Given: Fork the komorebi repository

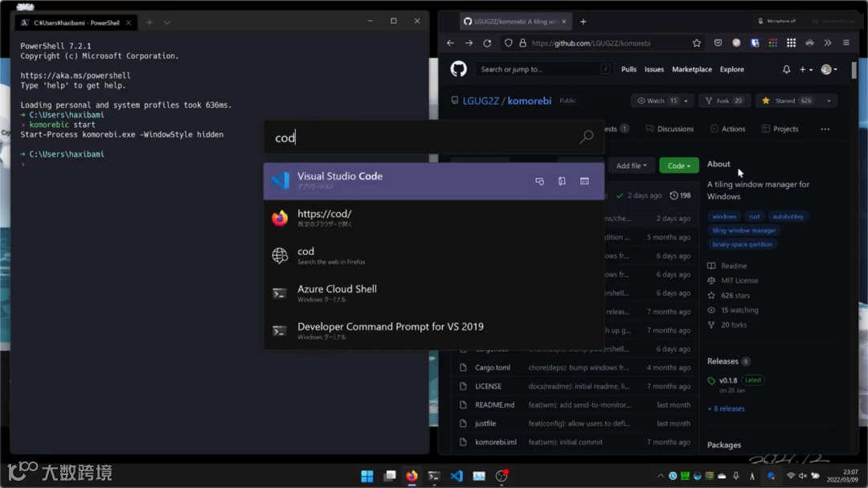Looking at the screenshot, I should pyautogui.click(x=724, y=100).
